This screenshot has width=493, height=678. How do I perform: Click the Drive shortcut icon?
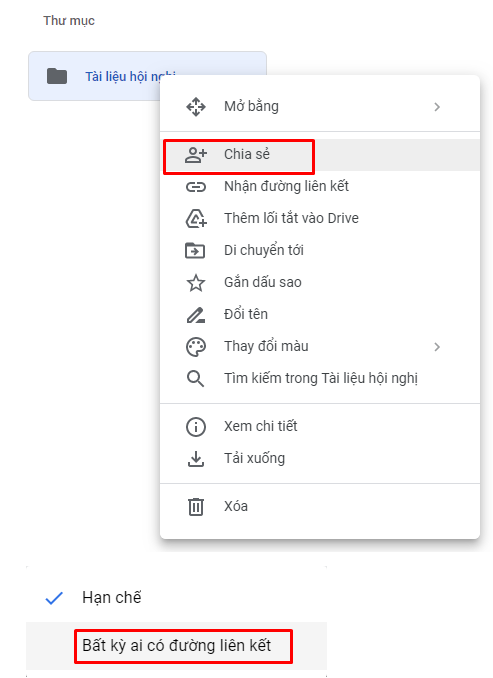[196, 218]
